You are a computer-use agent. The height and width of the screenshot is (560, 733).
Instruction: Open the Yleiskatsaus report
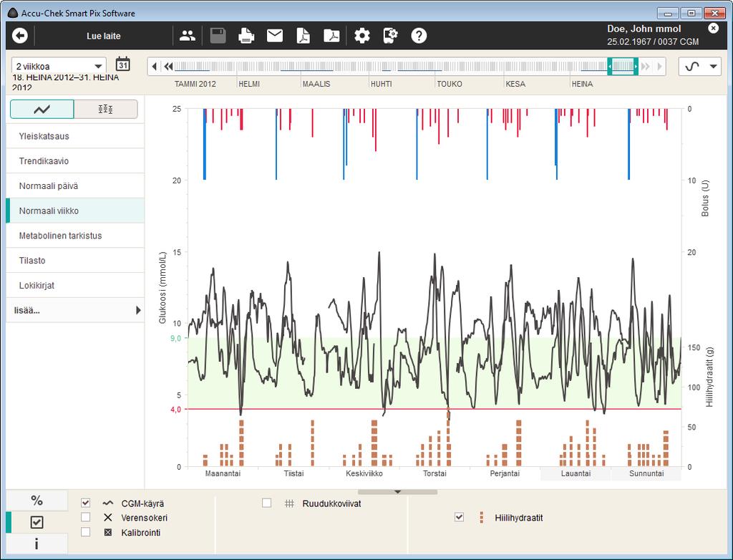click(75, 136)
